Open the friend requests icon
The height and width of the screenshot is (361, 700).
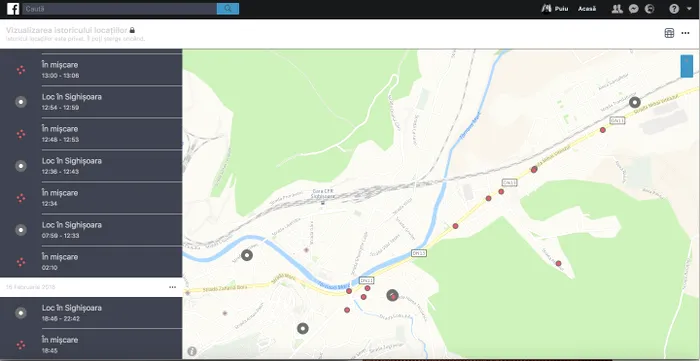[x=617, y=9]
